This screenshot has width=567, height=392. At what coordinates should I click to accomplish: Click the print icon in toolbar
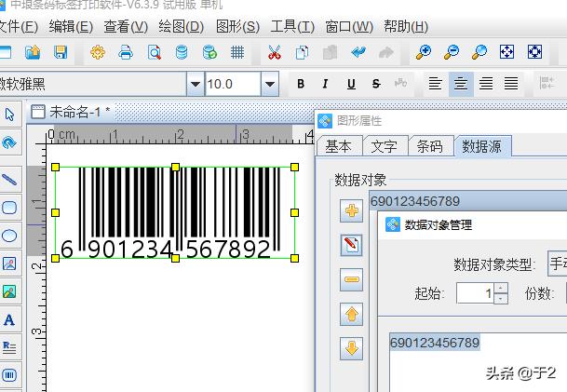(126, 52)
